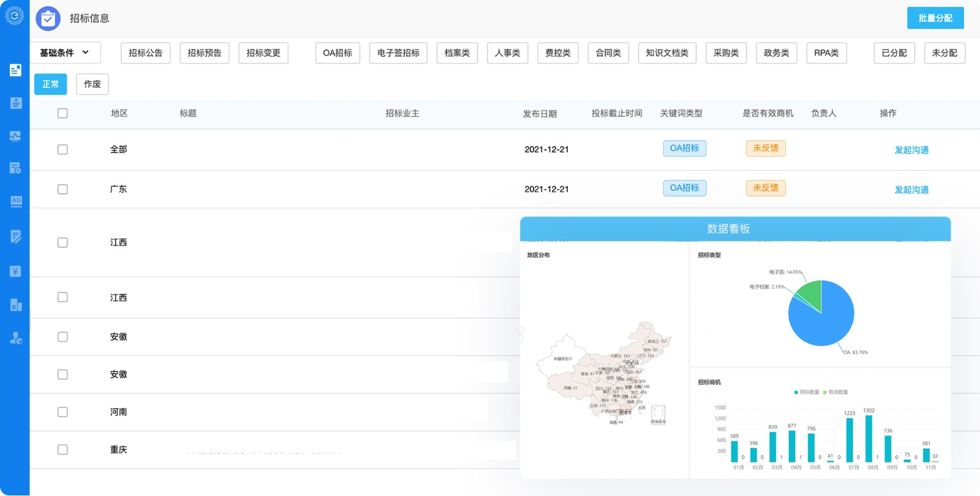This screenshot has height=496, width=980.
Task: Open the monitor chart sidebar icon
Action: (15, 136)
